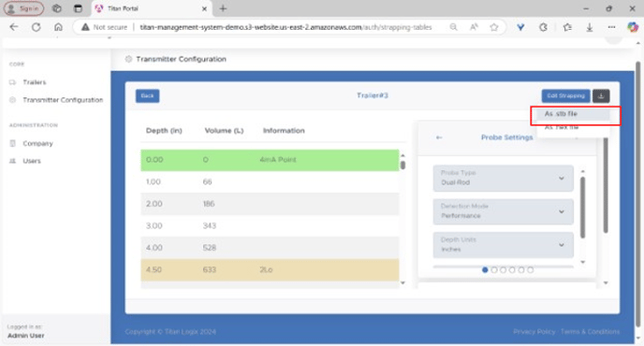Open the Terms & Conditions link

pyautogui.click(x=590, y=332)
